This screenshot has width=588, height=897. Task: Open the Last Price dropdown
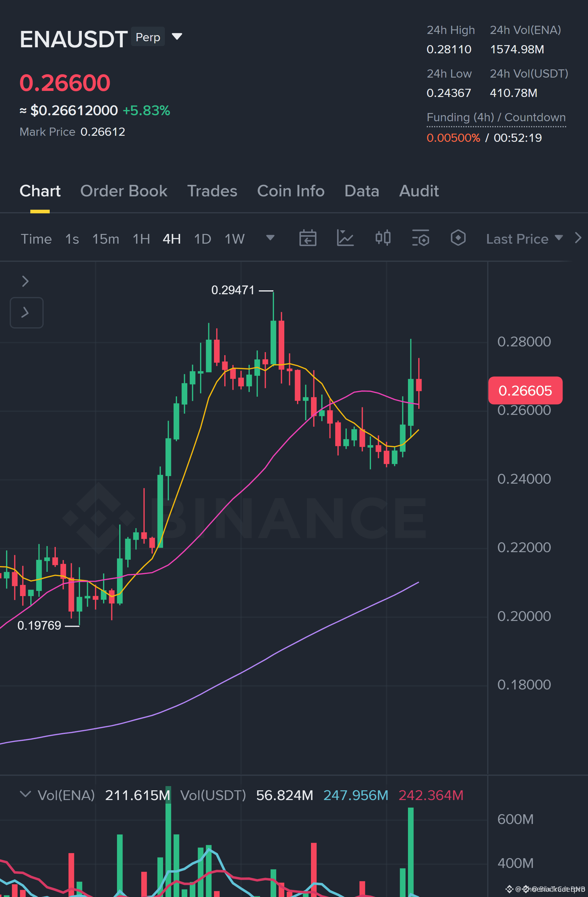(524, 238)
